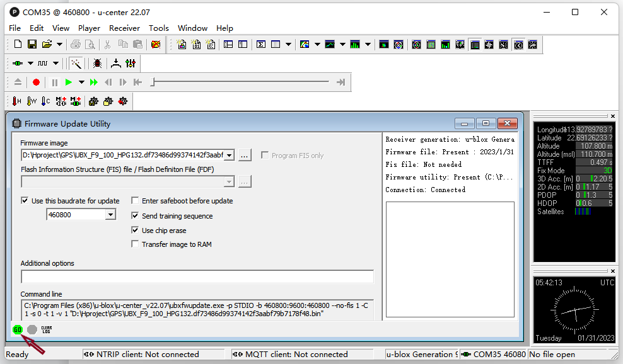Toggle Send training sequence checkbox

(x=135, y=215)
